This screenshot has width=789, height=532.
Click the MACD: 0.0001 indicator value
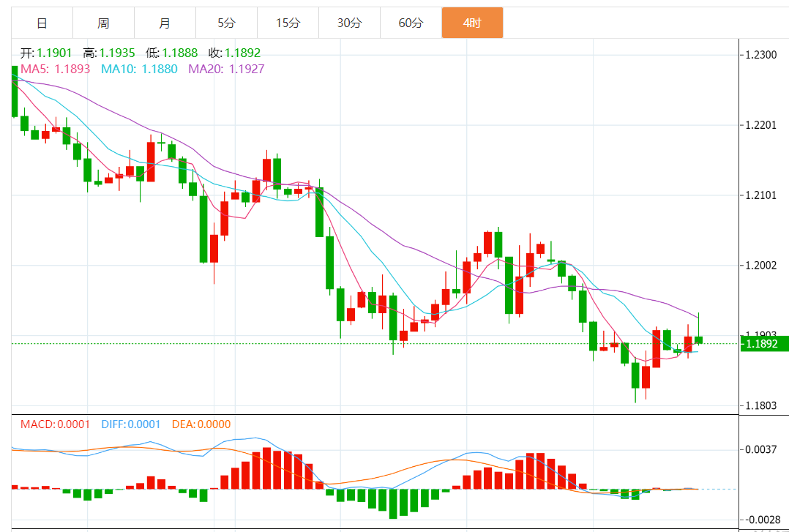[56, 424]
